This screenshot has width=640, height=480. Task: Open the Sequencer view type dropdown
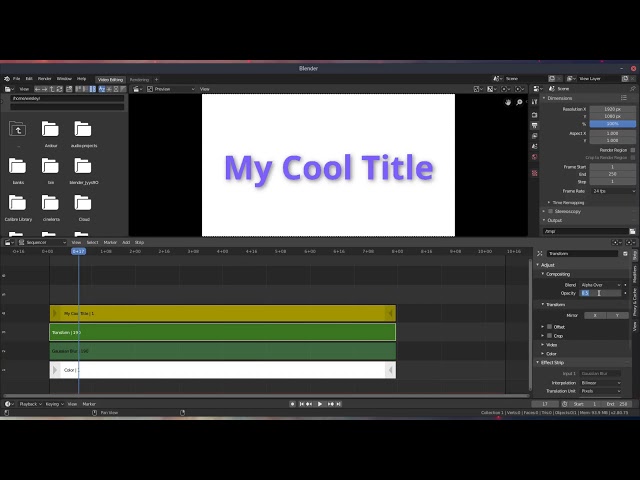[42, 242]
